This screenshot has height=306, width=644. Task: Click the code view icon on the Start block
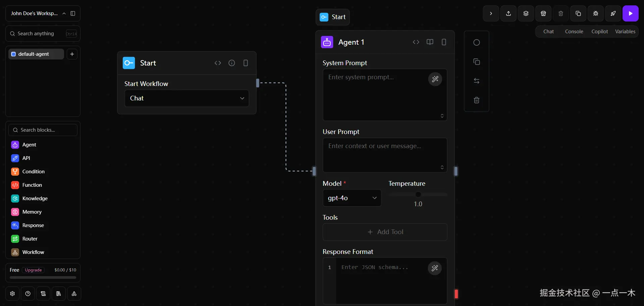tap(218, 63)
